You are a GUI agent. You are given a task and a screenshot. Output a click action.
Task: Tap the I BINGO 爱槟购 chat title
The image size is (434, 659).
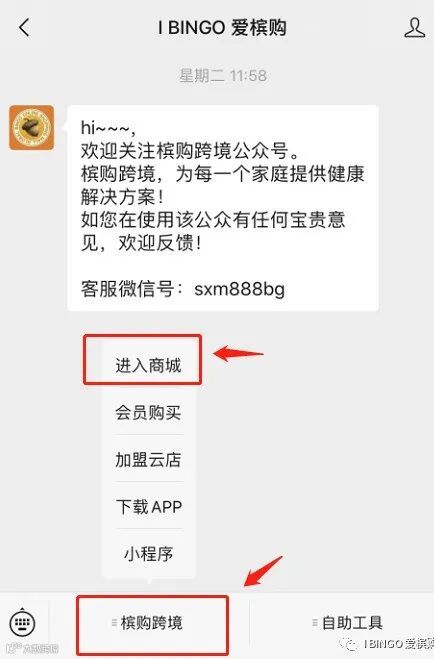click(x=222, y=28)
